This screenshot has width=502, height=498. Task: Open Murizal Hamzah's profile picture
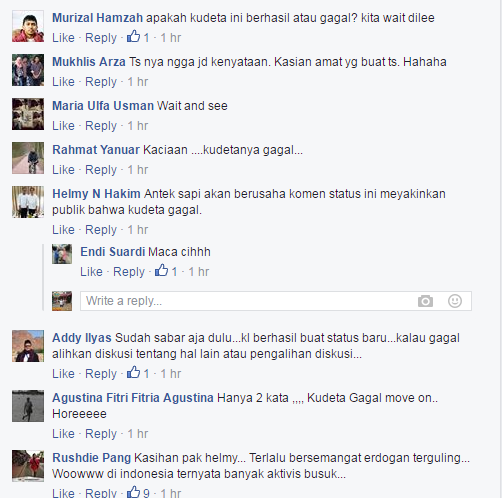[28, 26]
